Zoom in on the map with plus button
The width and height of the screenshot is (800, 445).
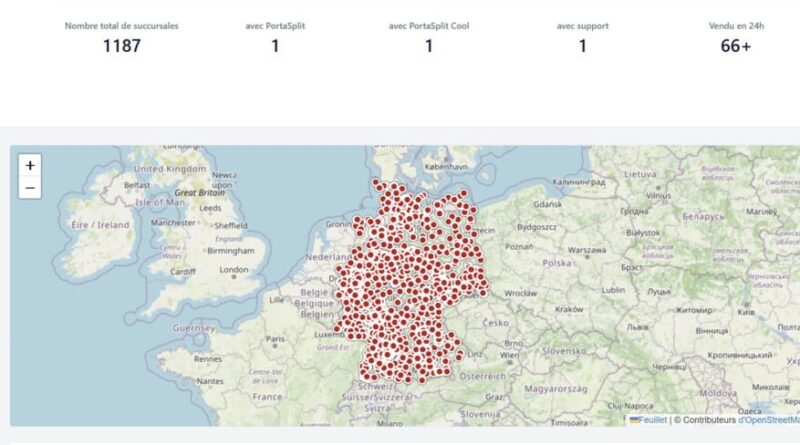[x=30, y=165]
